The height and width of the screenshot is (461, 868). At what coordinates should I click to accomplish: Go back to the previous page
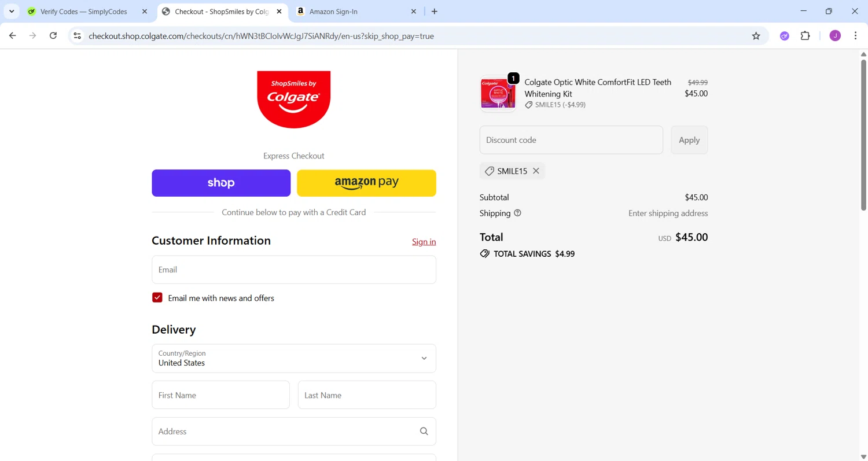(x=13, y=36)
